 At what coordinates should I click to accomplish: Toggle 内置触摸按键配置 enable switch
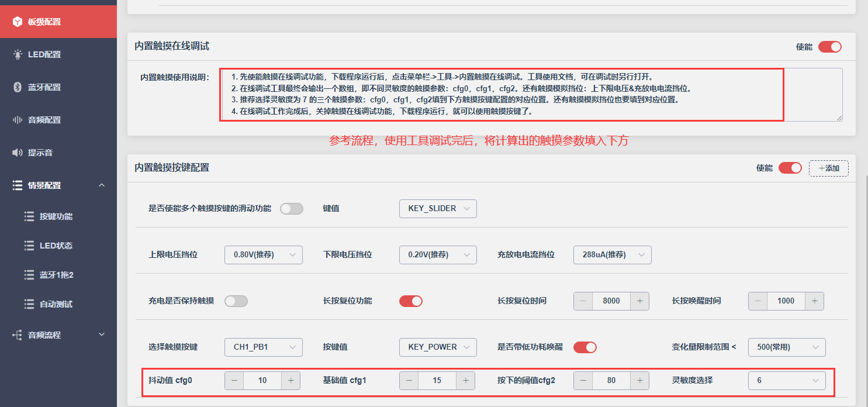click(x=790, y=168)
